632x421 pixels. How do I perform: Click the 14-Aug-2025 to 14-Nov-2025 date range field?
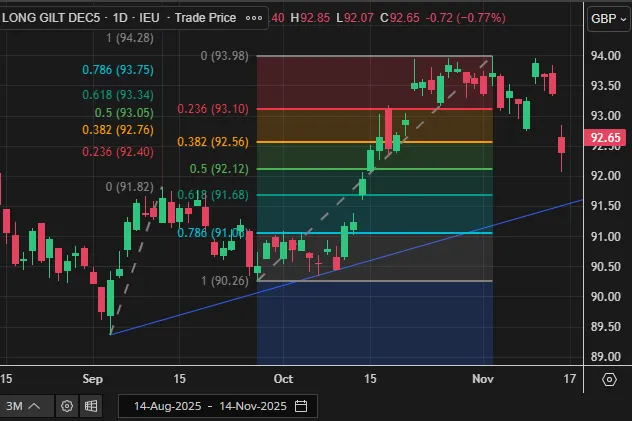point(209,406)
